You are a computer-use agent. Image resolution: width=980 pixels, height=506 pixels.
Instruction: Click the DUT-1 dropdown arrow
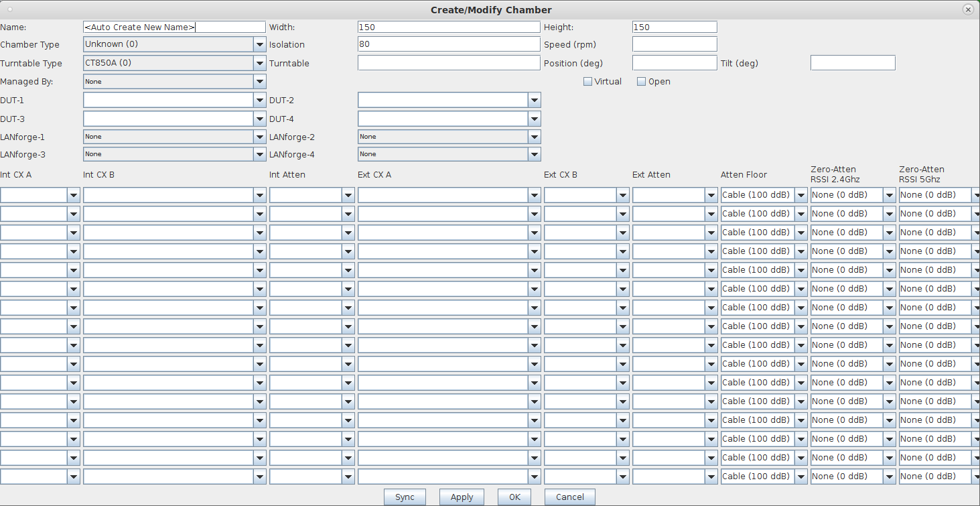pos(260,100)
